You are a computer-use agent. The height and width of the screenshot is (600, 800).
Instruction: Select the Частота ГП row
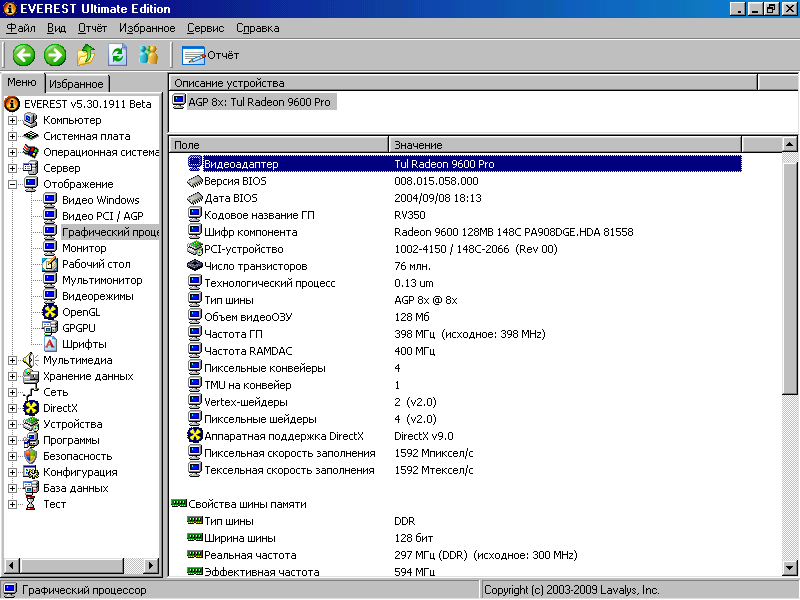[x=233, y=334]
